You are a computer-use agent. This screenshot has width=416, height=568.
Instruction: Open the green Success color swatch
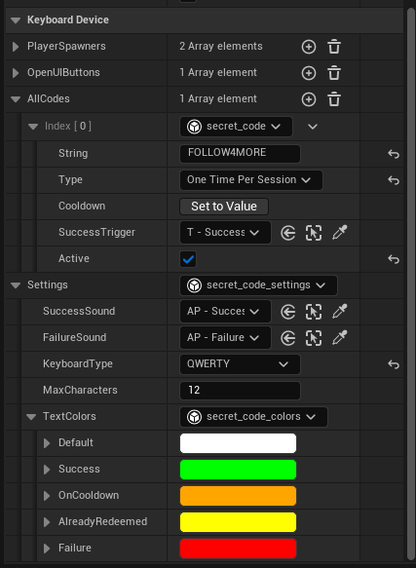(x=238, y=469)
